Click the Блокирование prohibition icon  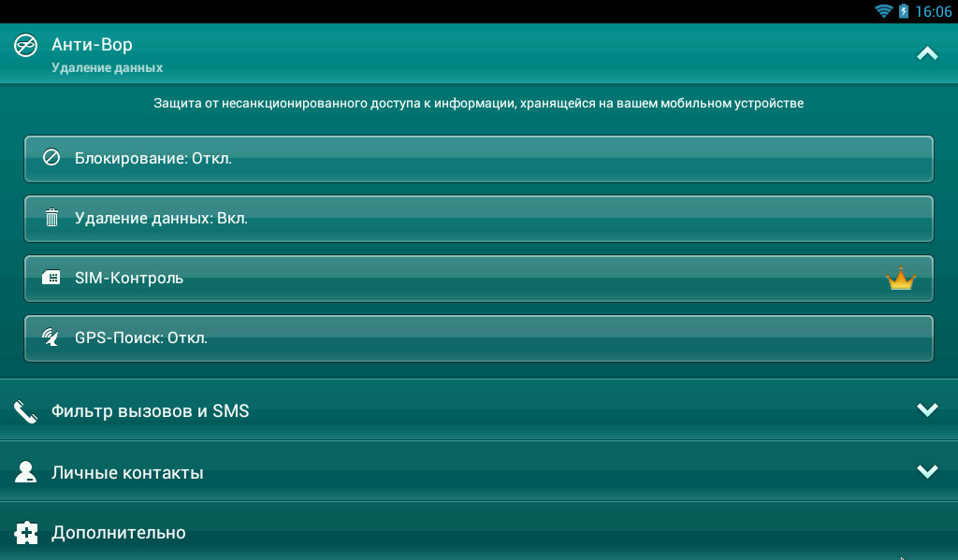[x=52, y=158]
